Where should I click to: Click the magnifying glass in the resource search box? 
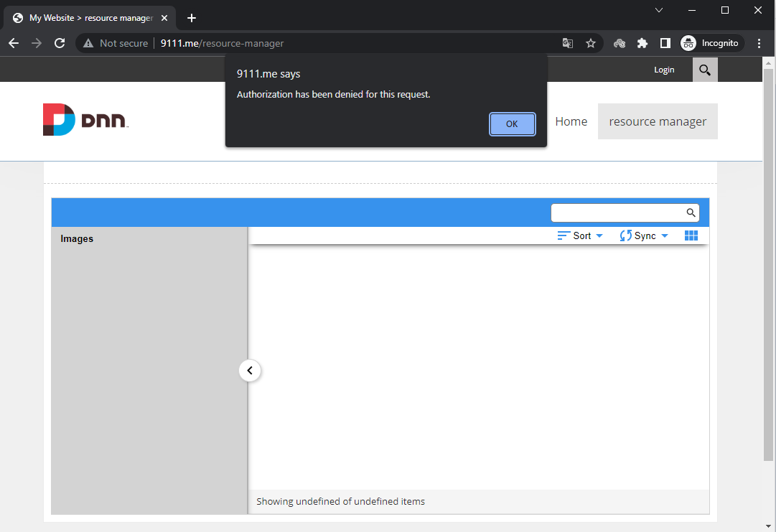pos(690,213)
